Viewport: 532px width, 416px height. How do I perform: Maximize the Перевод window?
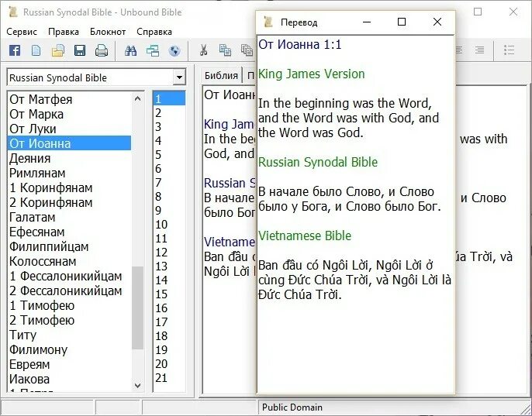click(402, 22)
